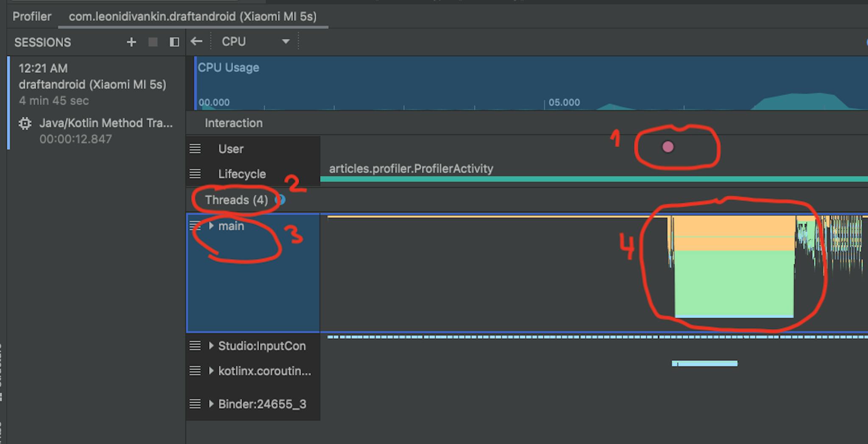Click the stop session square icon

click(153, 42)
